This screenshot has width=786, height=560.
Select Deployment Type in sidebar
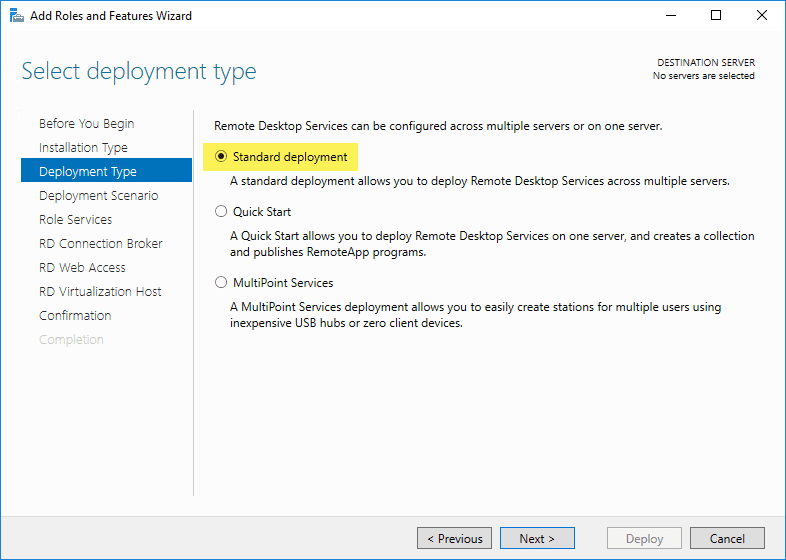point(88,172)
